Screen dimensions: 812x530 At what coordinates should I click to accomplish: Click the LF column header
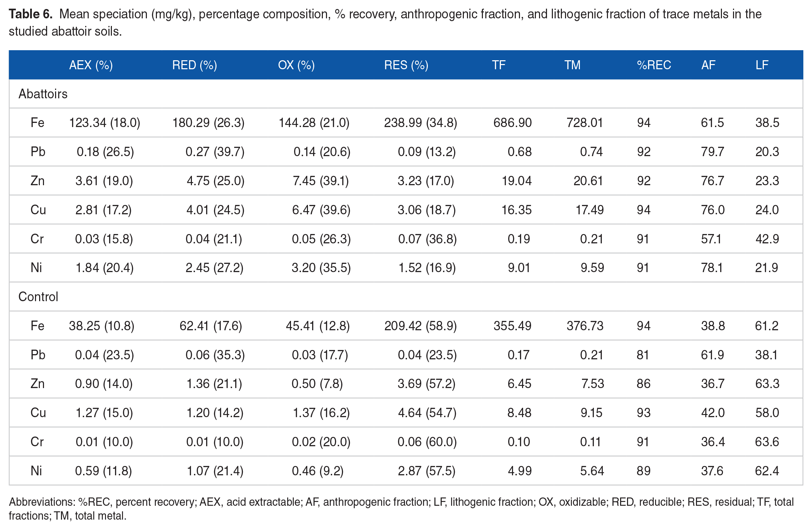(x=762, y=65)
